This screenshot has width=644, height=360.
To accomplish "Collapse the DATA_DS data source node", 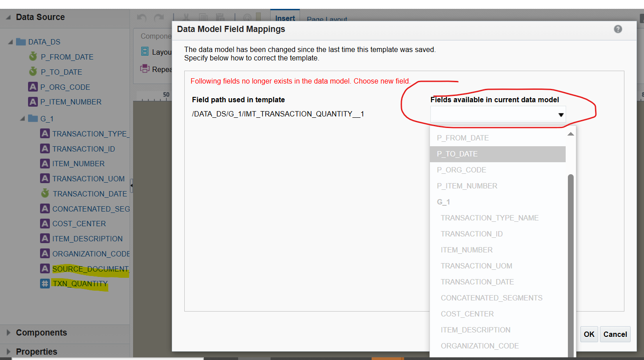I will click(x=10, y=41).
